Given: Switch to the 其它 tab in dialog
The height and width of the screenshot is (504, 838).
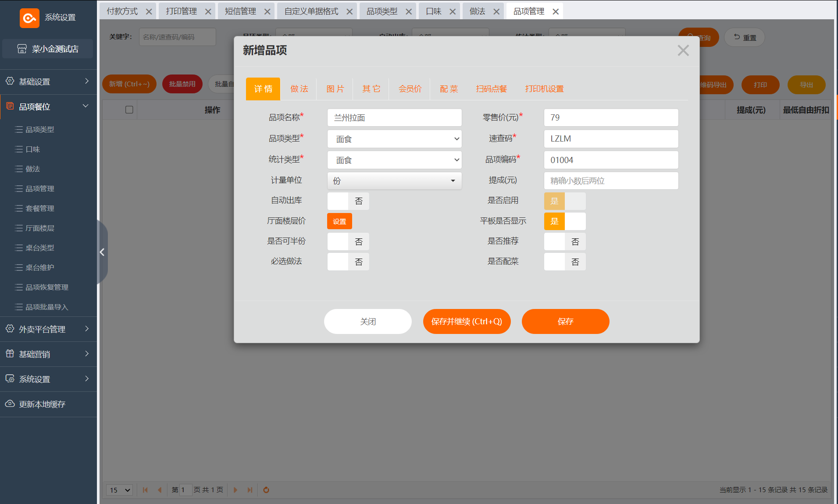Looking at the screenshot, I should (371, 89).
